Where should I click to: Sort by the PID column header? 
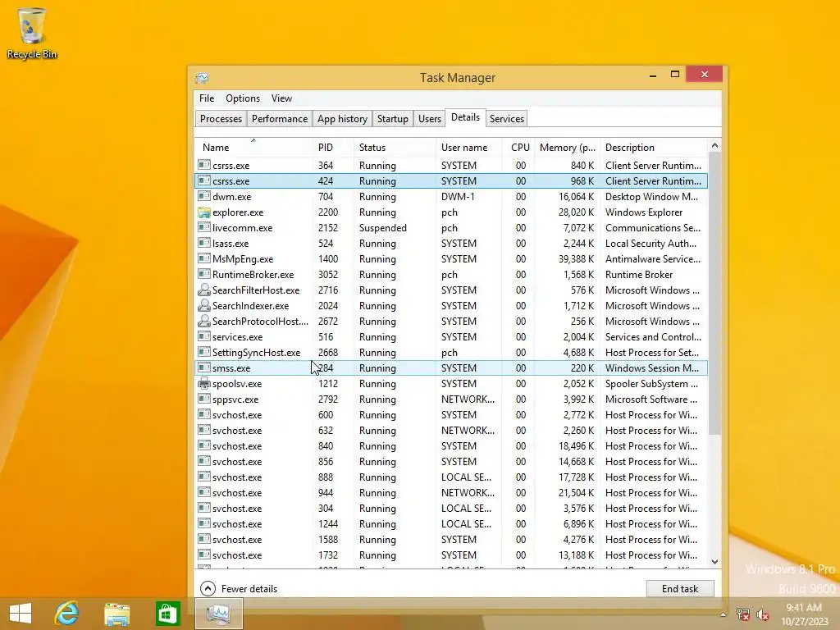[333, 148]
